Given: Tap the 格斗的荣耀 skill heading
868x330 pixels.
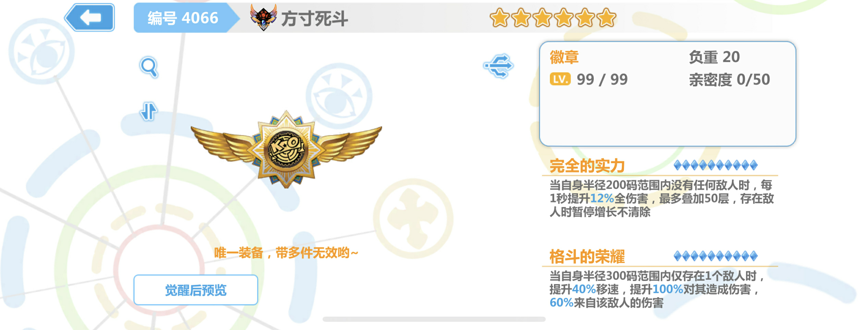Looking at the screenshot, I should click(587, 256).
